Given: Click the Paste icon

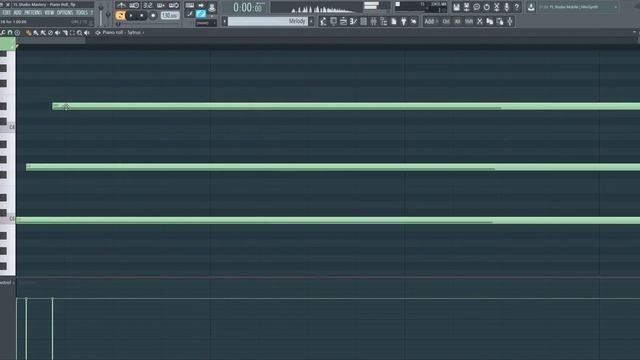Looking at the screenshot, I should (x=500, y=21).
